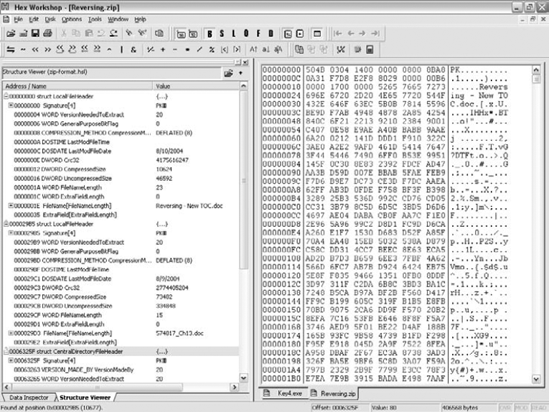Collapse the 0006325F CentralDirectoryFileHeader node
Image resolution: width=549 pixels, height=412 pixels.
click(6, 351)
